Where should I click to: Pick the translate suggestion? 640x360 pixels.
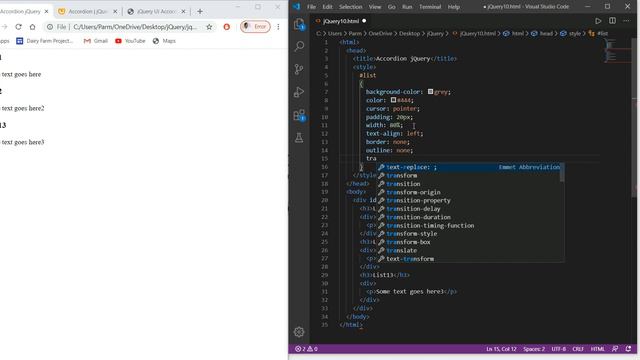(x=469, y=250)
